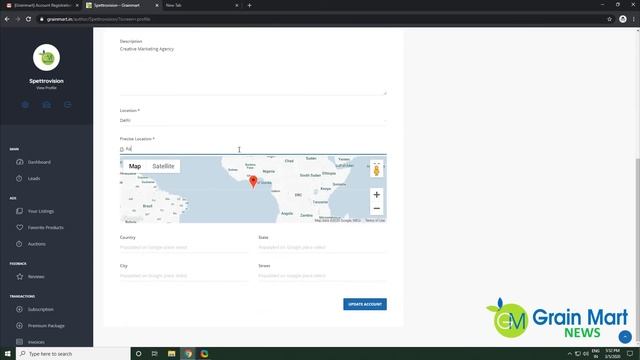Open Premium Package in sidebar

coord(46,326)
